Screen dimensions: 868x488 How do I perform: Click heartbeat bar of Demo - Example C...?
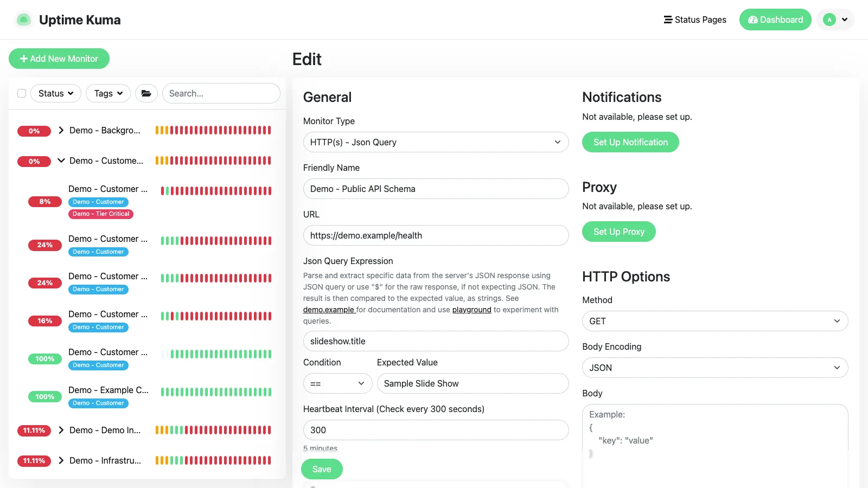point(216,391)
